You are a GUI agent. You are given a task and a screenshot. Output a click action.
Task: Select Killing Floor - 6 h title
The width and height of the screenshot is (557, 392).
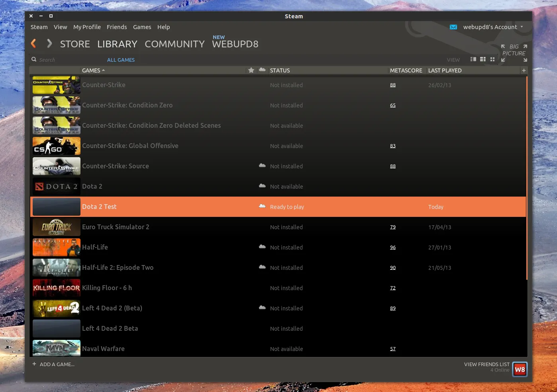pos(107,288)
